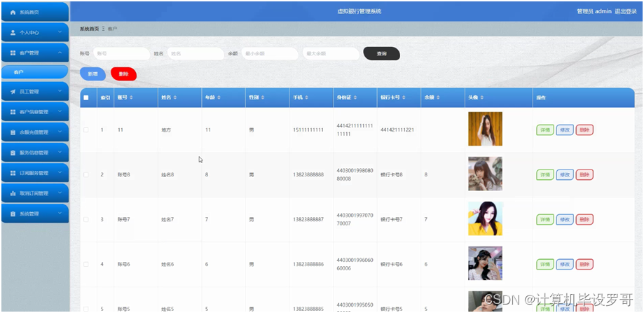Click 修改 for row 1 (账号 11)

pyautogui.click(x=565, y=130)
